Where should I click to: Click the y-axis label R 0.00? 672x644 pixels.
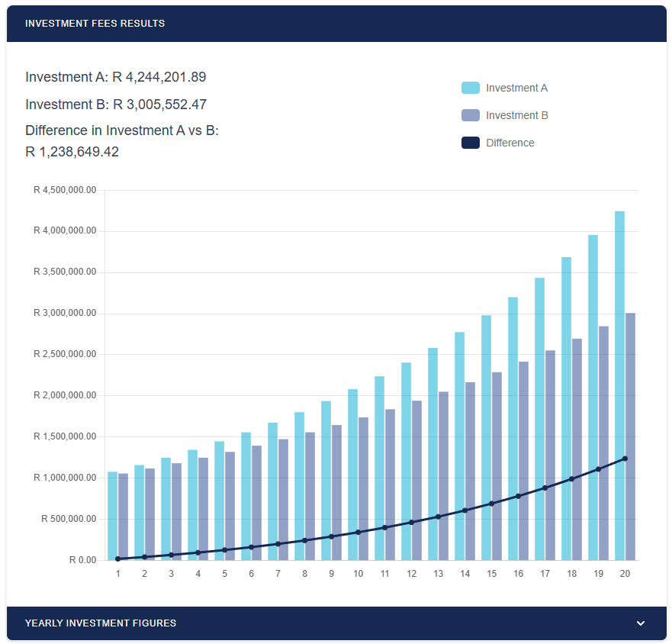(x=82, y=560)
